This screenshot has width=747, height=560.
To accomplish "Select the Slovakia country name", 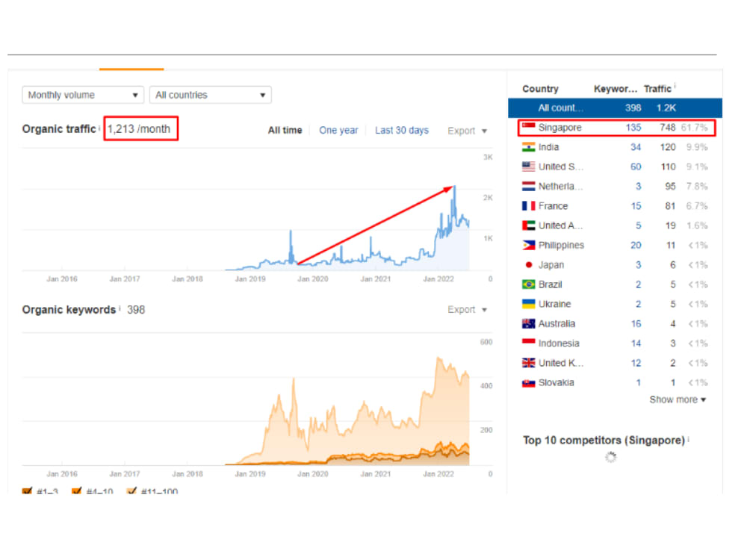I will 556,383.
